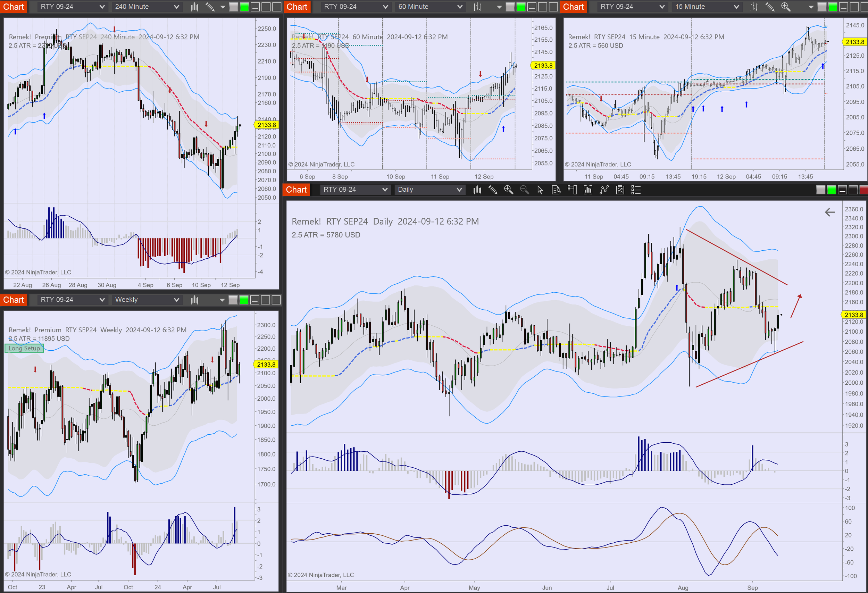The height and width of the screenshot is (593, 868).
Task: Click Chart tab of 60 Minute window
Action: [x=297, y=7]
